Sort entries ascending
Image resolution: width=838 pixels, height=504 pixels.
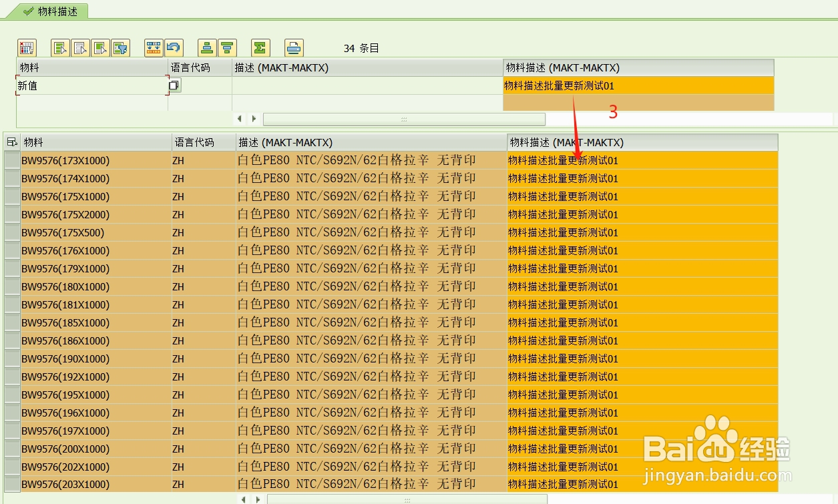point(206,47)
